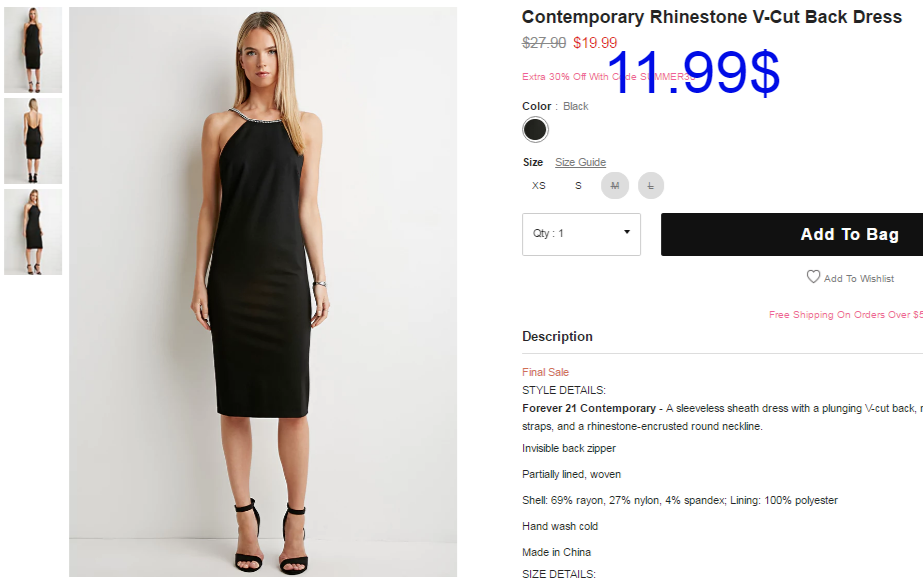Viewport: 923px width, 579px height.
Task: Click the Description section header
Action: coord(557,337)
